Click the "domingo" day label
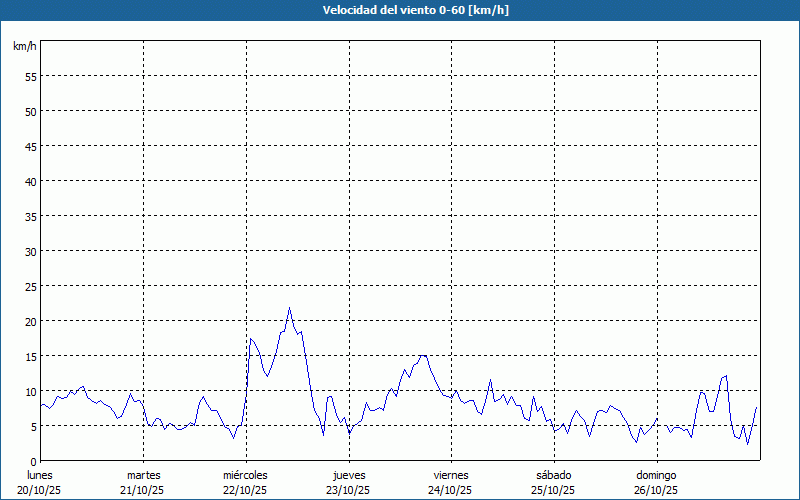 [x=655, y=475]
